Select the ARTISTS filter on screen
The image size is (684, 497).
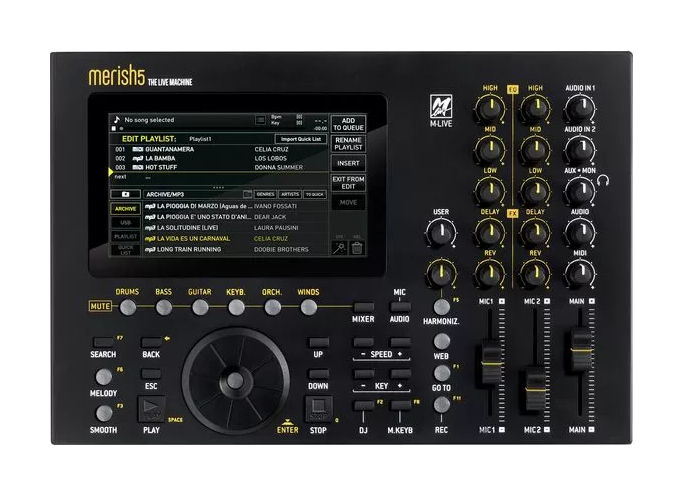[290, 194]
